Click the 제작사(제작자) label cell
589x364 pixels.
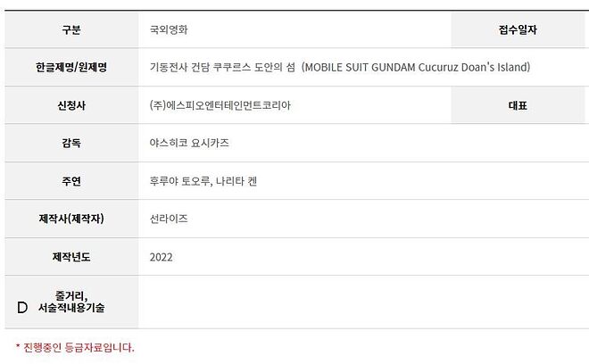71,219
